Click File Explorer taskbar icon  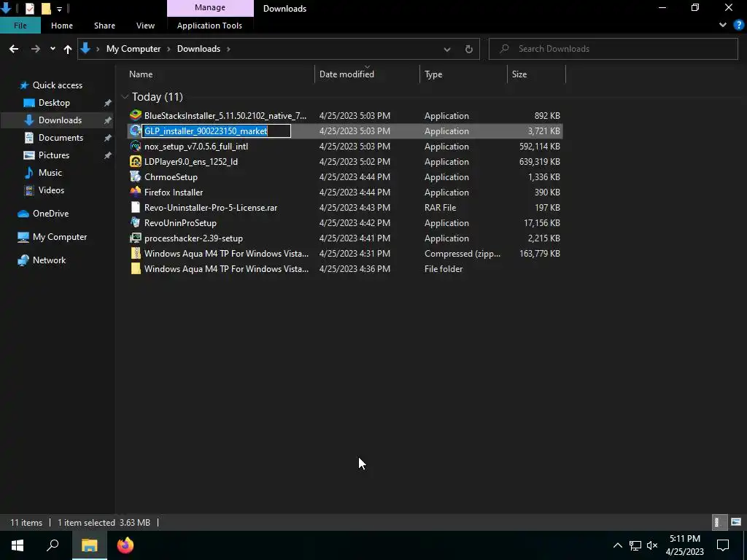(89, 545)
